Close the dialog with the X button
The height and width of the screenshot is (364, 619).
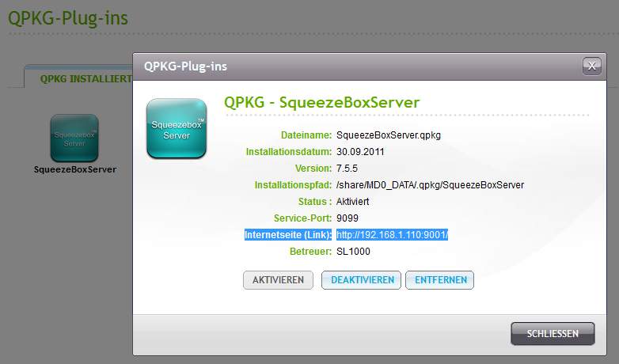[591, 66]
